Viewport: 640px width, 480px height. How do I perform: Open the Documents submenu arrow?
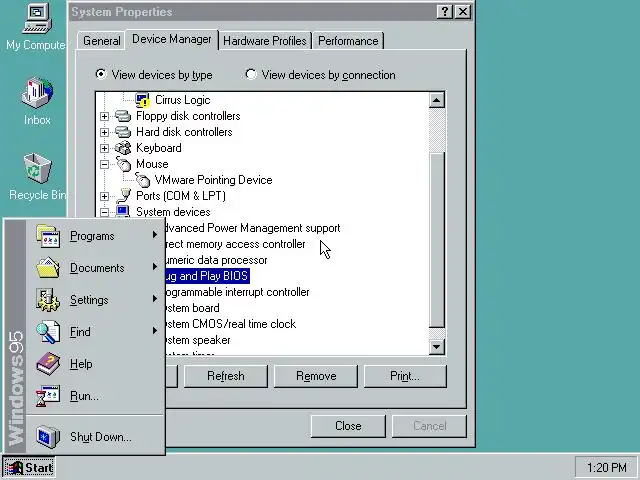pyautogui.click(x=155, y=267)
